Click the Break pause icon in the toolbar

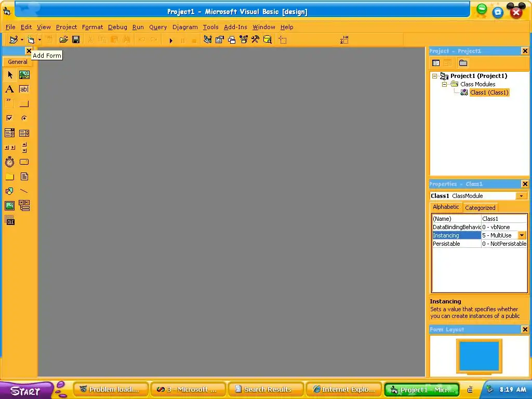183,41
